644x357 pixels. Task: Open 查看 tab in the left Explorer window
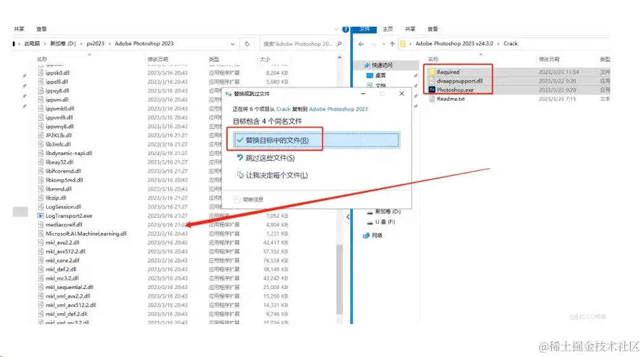coord(41,29)
